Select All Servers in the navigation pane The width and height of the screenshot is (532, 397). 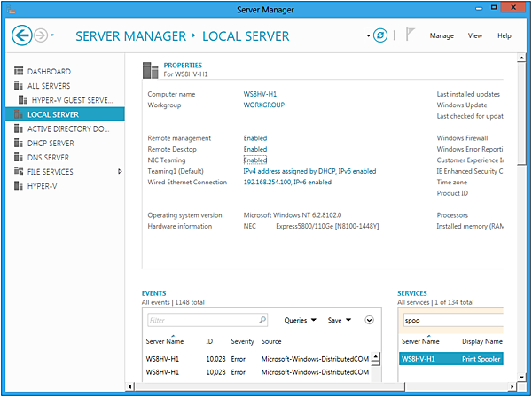coord(49,86)
